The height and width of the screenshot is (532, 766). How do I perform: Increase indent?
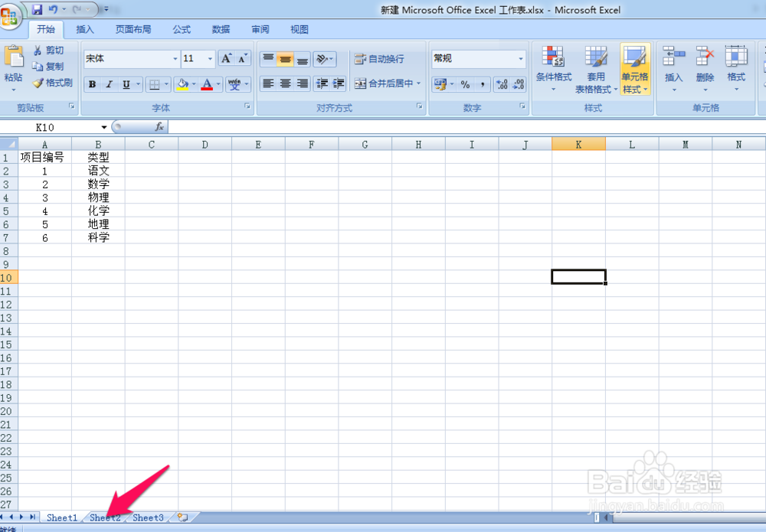(x=339, y=83)
